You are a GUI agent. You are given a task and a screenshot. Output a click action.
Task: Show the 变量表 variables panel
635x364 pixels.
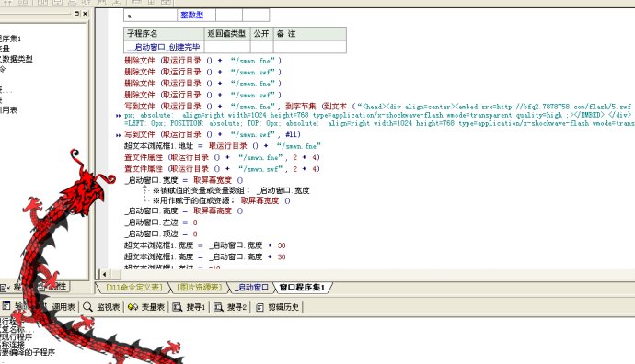145,307
